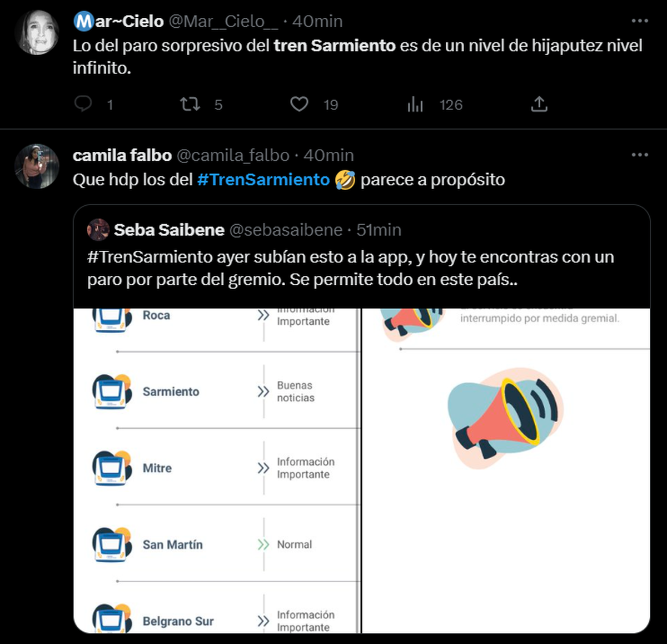The width and height of the screenshot is (667, 644).
Task: Retweet Mar~Cielo's tweet about tren Sarmiento
Action: click(190, 104)
